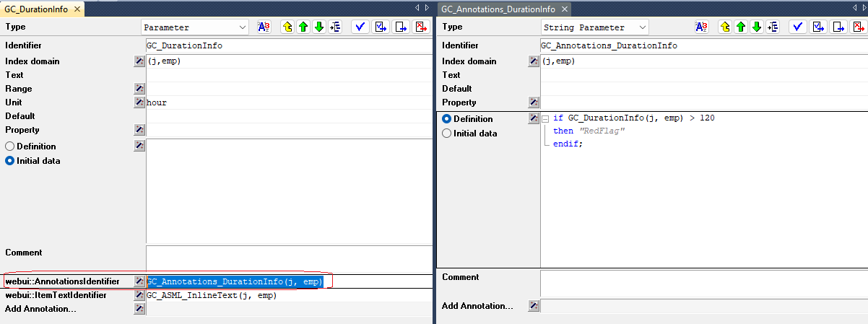Click Identifier field showing GC_DurationInfo
This screenshot has height=324, width=868.
289,45
